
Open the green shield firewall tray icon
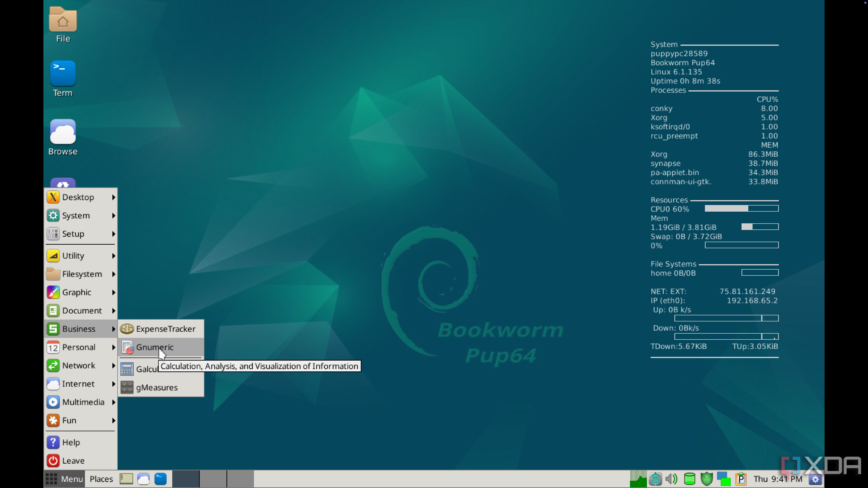point(707,479)
